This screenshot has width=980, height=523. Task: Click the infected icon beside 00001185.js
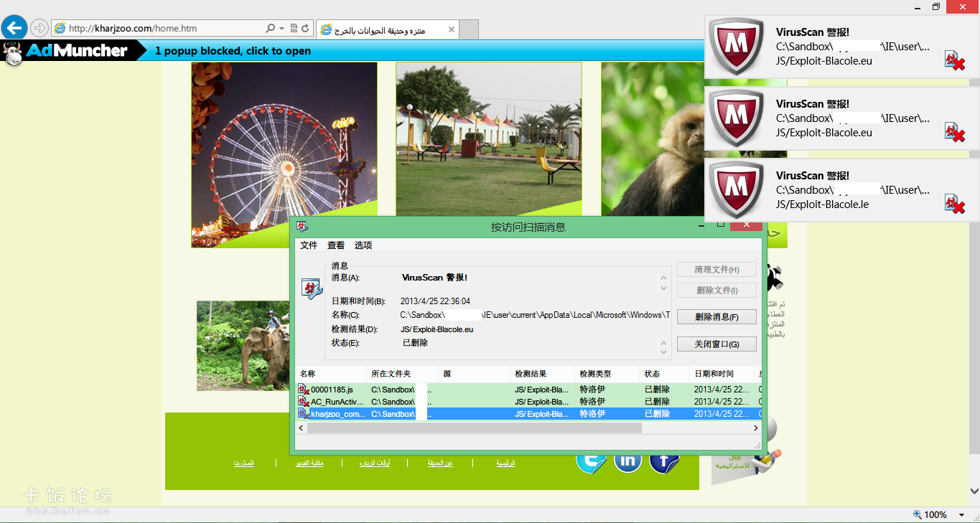[x=304, y=390]
